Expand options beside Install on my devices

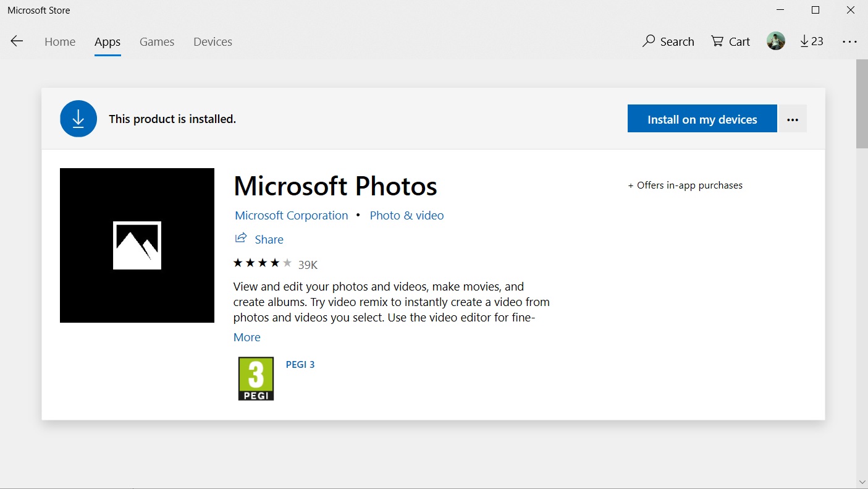(x=793, y=119)
